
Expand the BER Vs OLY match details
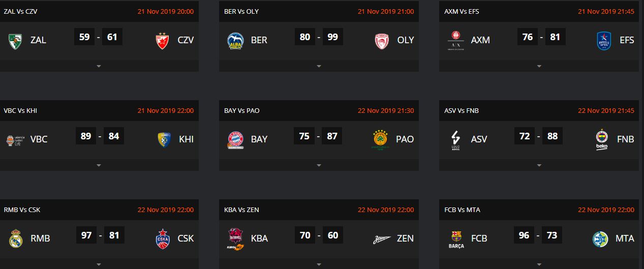click(319, 66)
